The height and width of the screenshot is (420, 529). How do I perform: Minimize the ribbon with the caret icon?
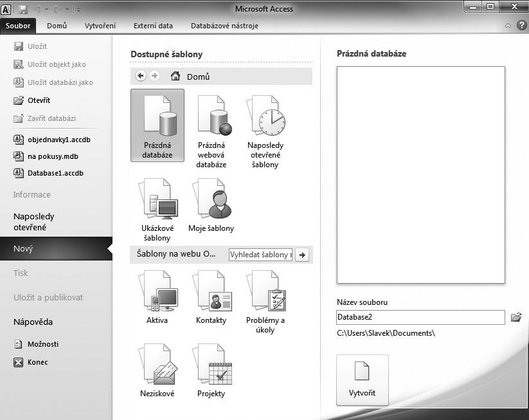coord(508,26)
